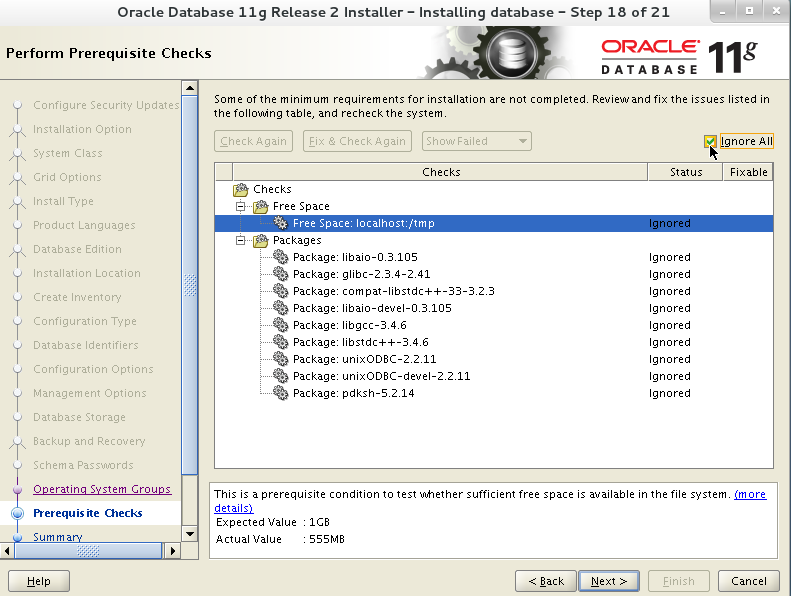Click Ignored status of unixODBC-2.2.11 row

point(669,359)
